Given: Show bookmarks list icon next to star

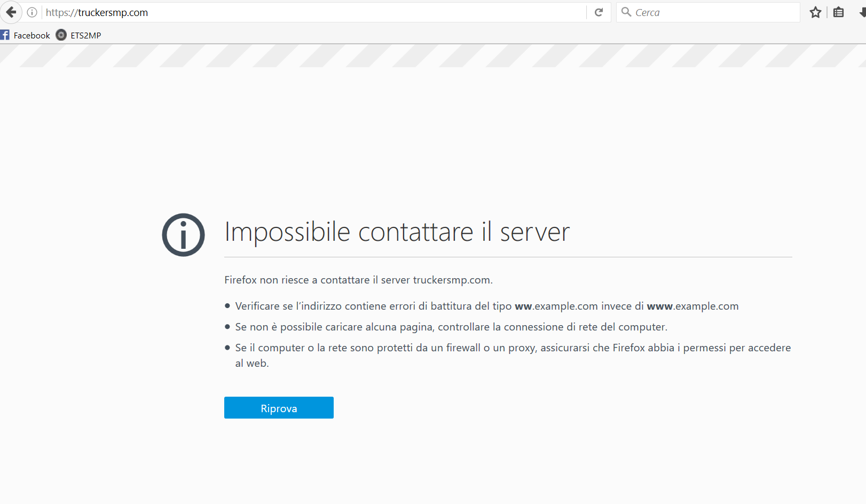Looking at the screenshot, I should (x=838, y=12).
